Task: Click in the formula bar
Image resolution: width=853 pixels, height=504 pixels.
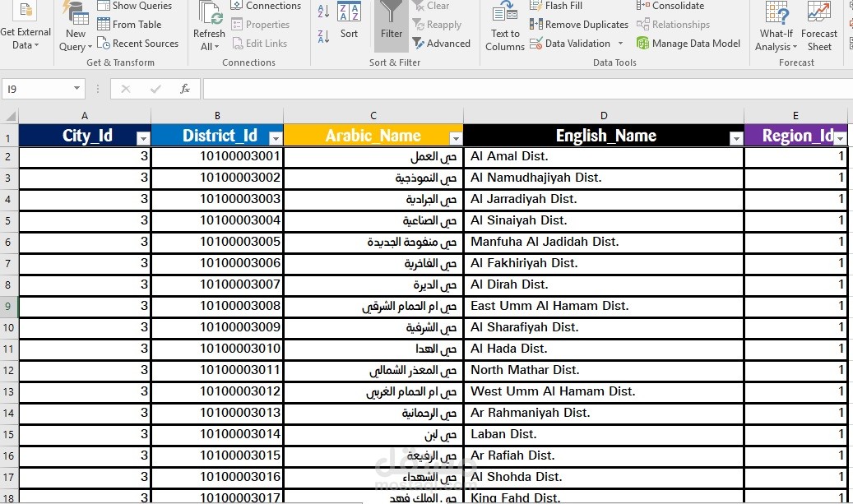Action: click(x=528, y=89)
